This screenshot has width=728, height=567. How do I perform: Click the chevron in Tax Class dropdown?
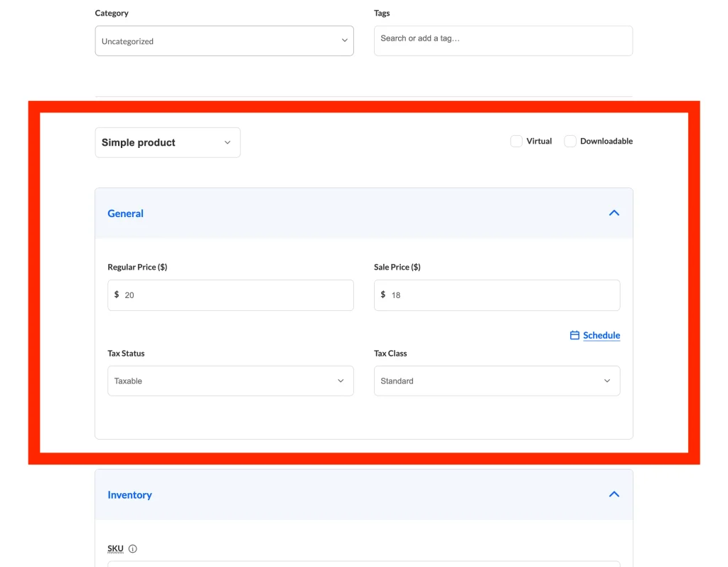(x=607, y=381)
